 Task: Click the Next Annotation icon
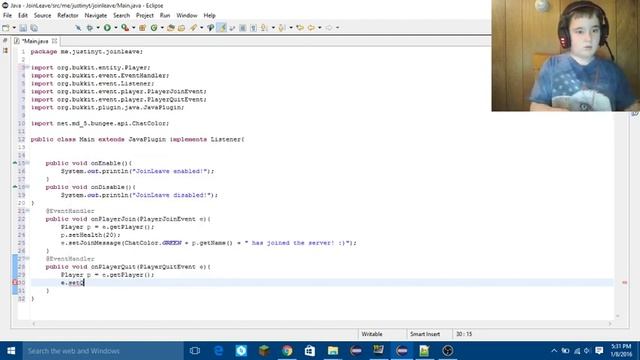tap(264, 28)
